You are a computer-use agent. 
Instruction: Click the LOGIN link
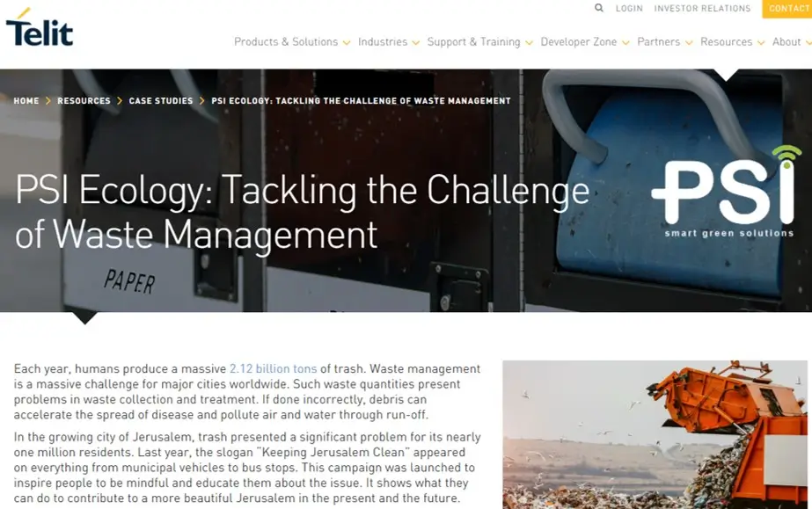point(629,8)
